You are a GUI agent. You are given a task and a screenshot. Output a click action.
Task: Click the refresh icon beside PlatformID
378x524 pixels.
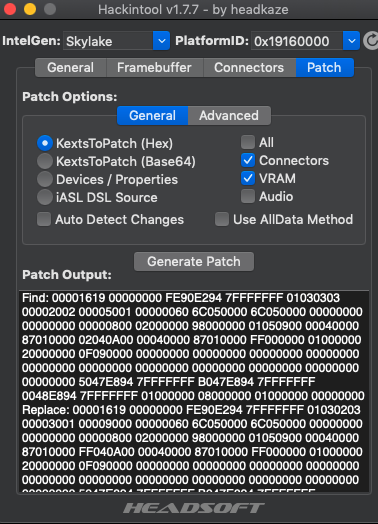click(x=371, y=41)
